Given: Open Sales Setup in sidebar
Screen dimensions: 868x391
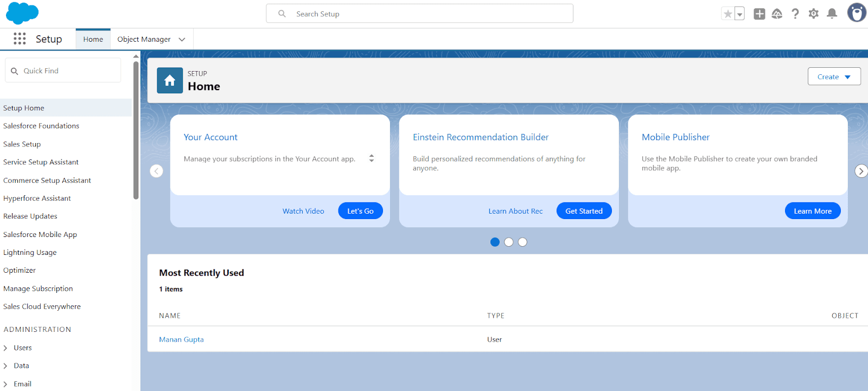Looking at the screenshot, I should (22, 144).
